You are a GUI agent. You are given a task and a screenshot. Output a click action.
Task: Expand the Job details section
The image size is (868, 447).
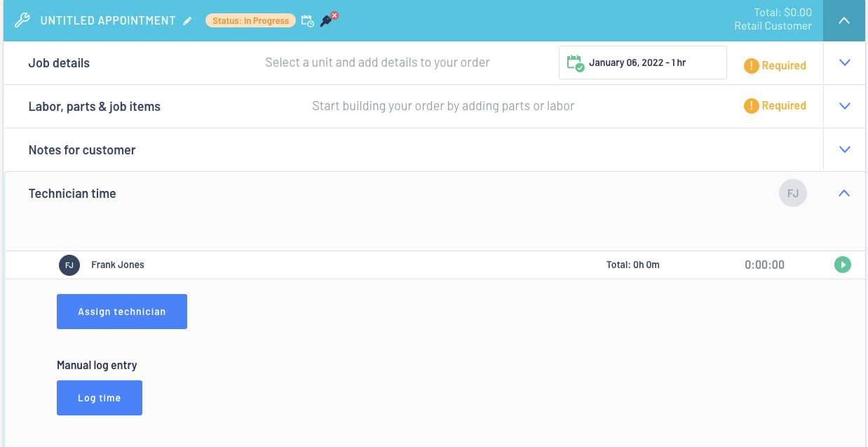tap(844, 62)
